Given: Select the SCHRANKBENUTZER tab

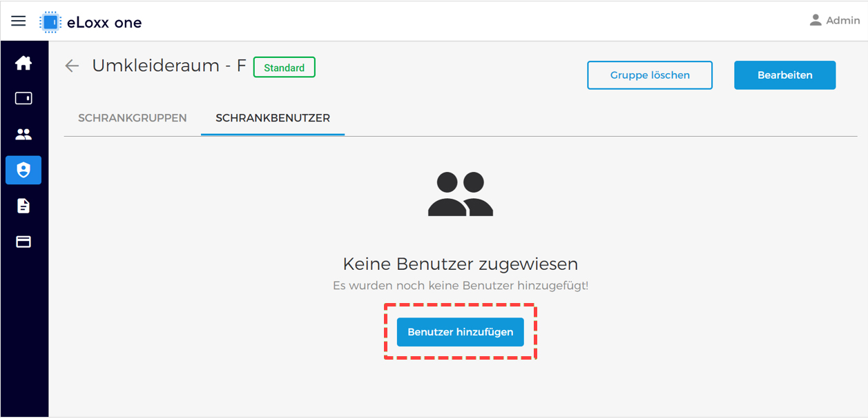Looking at the screenshot, I should [x=273, y=118].
